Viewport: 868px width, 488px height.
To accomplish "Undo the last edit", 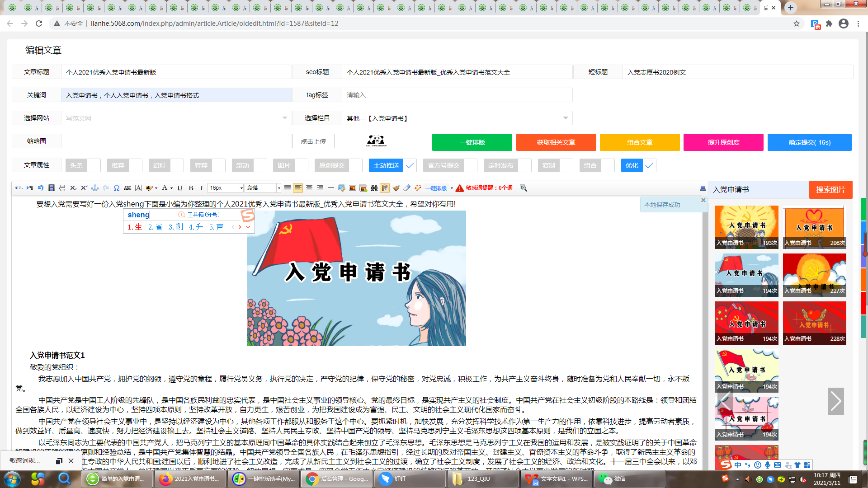I will coord(40,188).
